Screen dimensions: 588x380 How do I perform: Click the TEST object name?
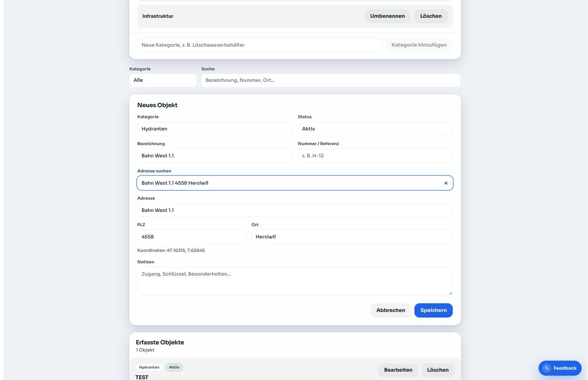pyautogui.click(x=142, y=377)
